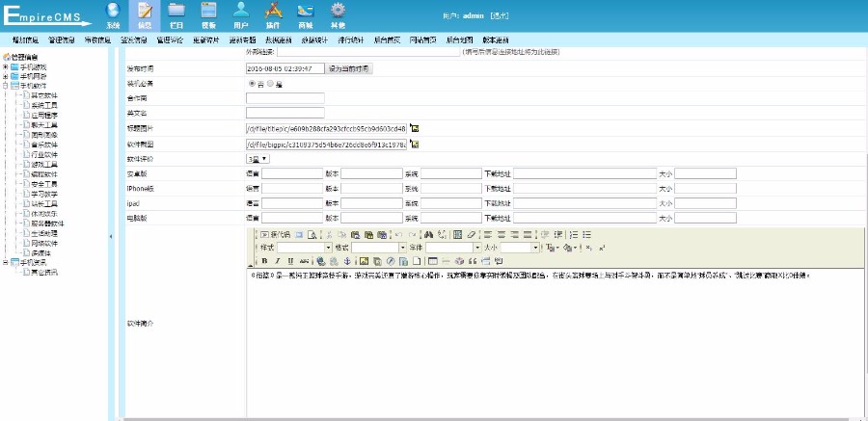The width and height of the screenshot is (868, 421).
Task: Open the 其他 gear icon in top navigation
Action: click(338, 11)
